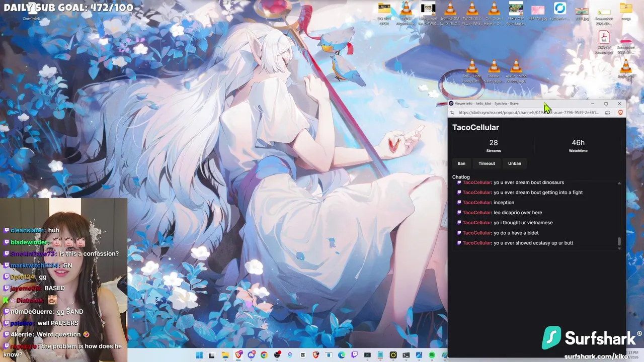Click the streamer webcam feed
This screenshot has width=644, height=362.
64,280
